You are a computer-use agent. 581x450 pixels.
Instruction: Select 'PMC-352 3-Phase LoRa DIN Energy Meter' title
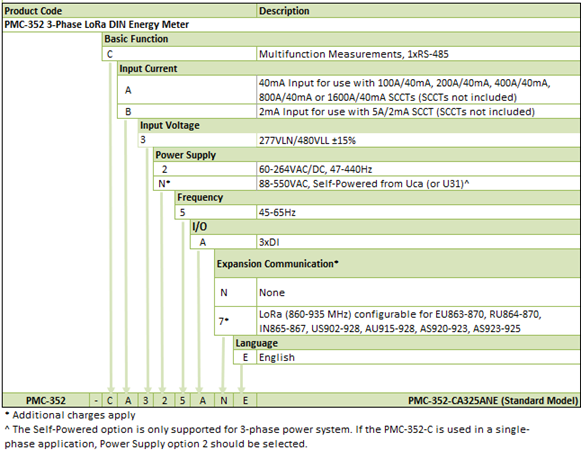[x=96, y=24]
